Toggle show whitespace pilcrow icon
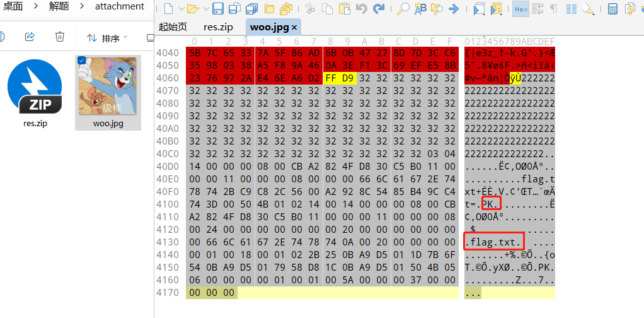Screen dimensions: 644x318 (554, 9)
